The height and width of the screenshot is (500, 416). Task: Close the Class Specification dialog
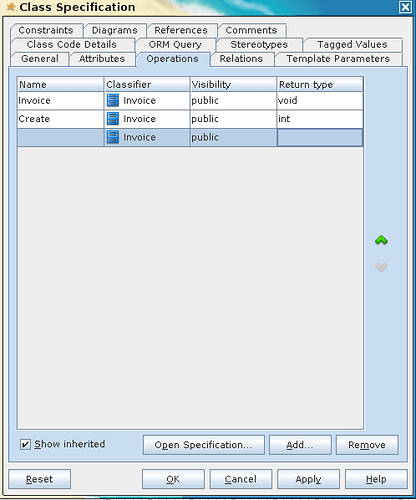coord(405,7)
